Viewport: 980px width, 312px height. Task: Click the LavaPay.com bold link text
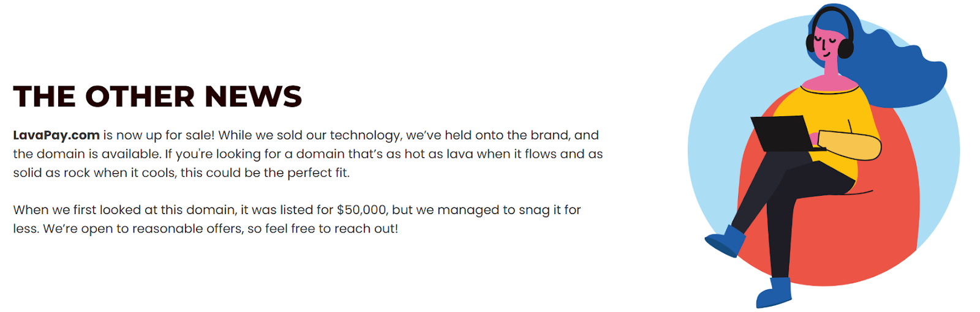click(56, 135)
